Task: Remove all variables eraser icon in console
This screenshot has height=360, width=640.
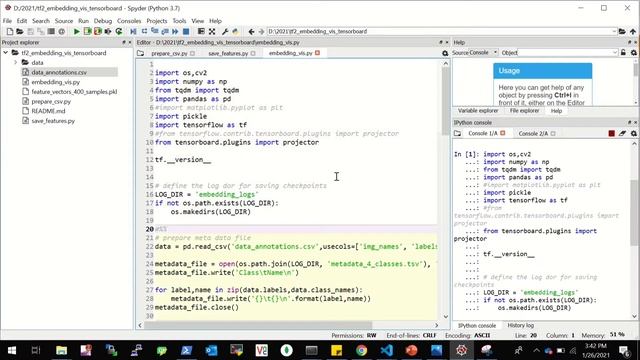Action: (x=622, y=133)
